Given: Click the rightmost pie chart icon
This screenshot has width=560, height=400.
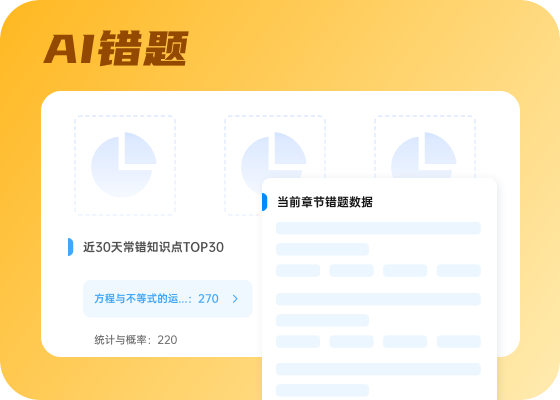Looking at the screenshot, I should tap(424, 155).
